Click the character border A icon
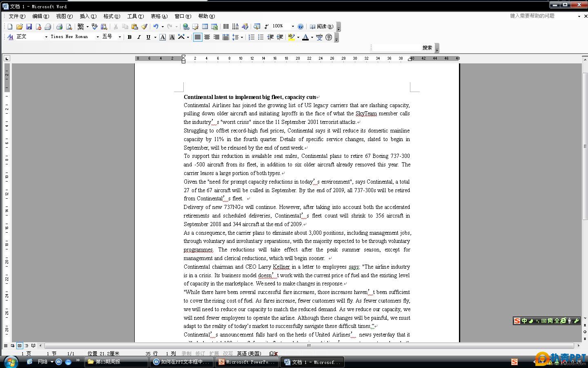Screen dimensions: 588x368 [x=163, y=37]
